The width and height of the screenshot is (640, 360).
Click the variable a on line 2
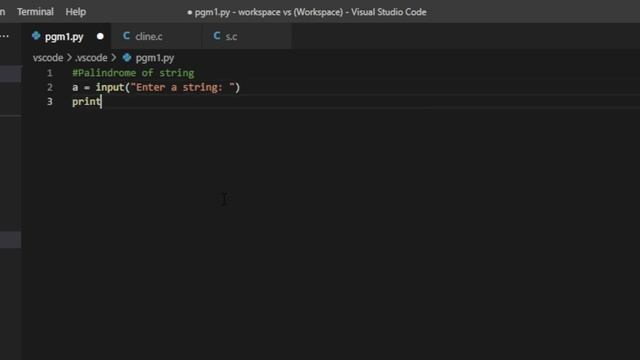(x=75, y=88)
